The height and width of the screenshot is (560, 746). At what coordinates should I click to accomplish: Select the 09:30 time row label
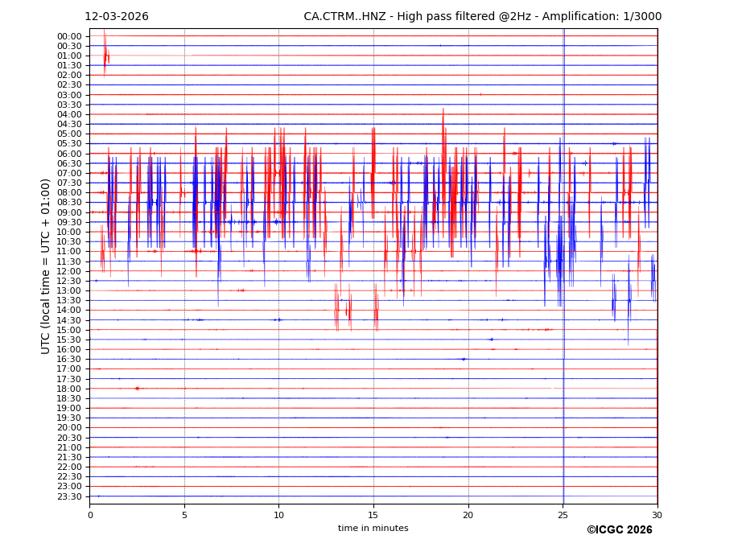click(x=69, y=222)
